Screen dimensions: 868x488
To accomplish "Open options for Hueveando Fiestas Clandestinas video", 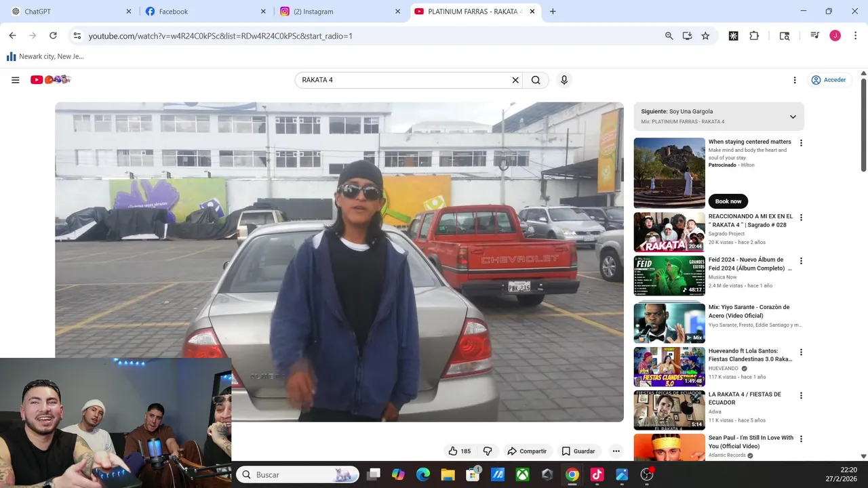I will (x=801, y=352).
